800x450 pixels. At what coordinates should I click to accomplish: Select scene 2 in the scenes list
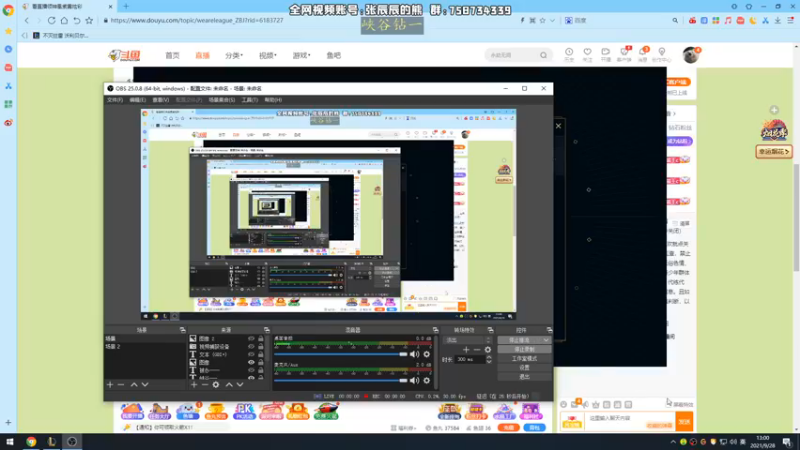pos(145,346)
